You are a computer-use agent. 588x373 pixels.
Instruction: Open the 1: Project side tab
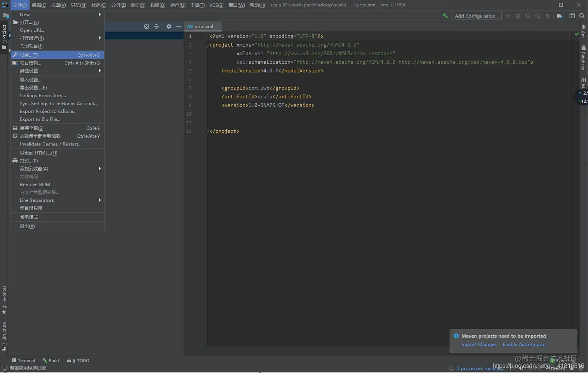(x=4, y=37)
